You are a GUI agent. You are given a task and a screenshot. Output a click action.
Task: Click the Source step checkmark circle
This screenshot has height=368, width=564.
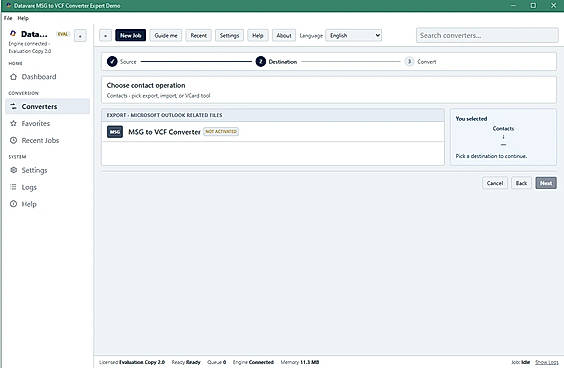[112, 62]
